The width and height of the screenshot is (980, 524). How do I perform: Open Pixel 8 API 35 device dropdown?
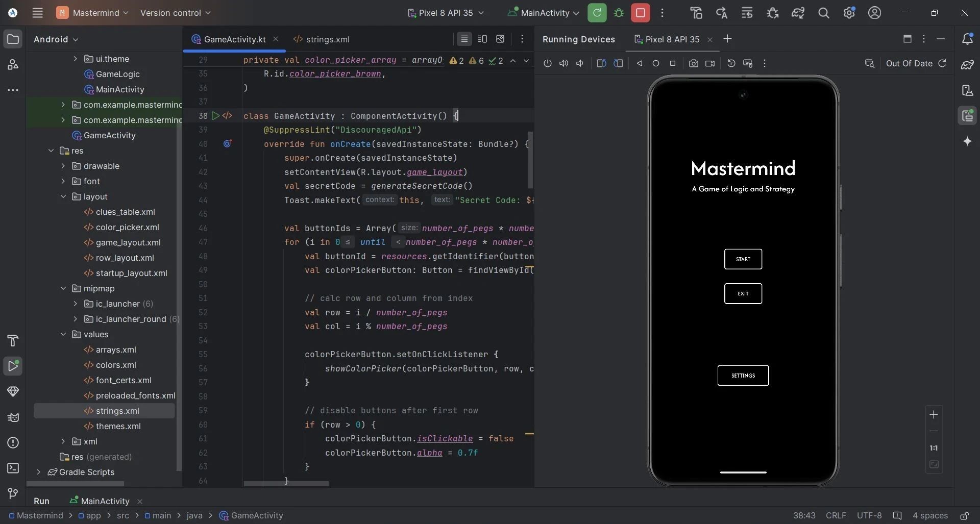click(446, 13)
